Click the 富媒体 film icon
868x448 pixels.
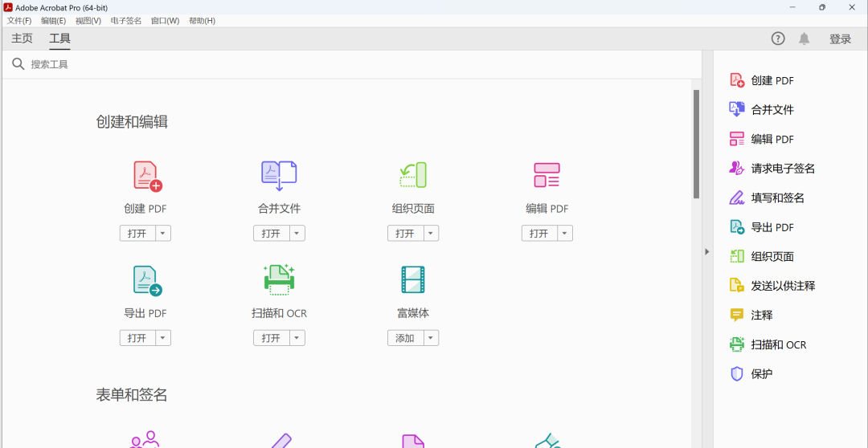[x=413, y=280]
